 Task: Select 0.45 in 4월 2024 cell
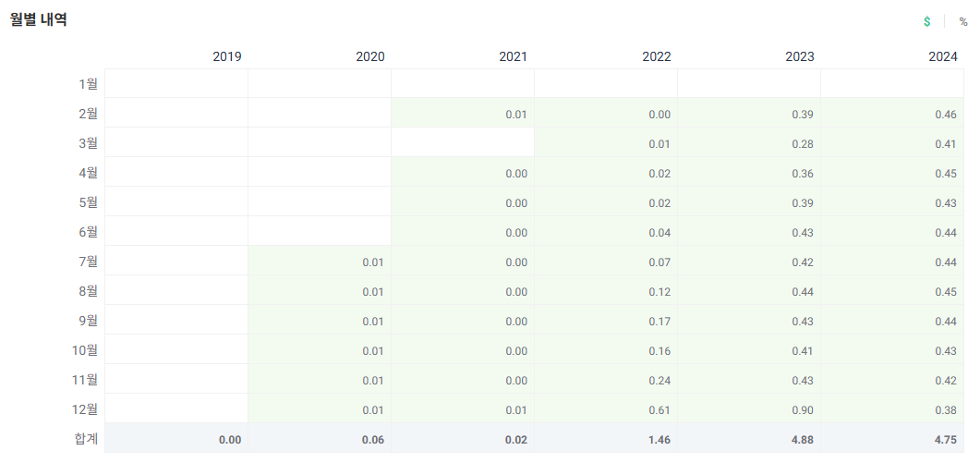click(946, 174)
